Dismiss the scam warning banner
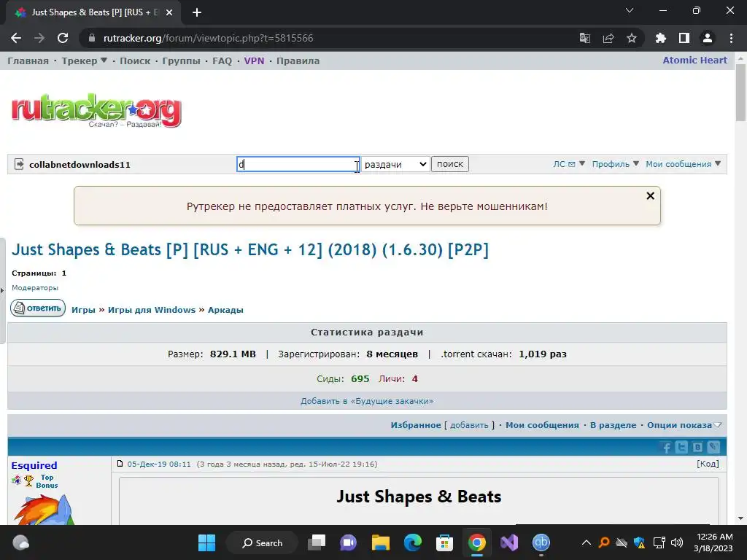Viewport: 747px width, 560px height. click(x=650, y=195)
